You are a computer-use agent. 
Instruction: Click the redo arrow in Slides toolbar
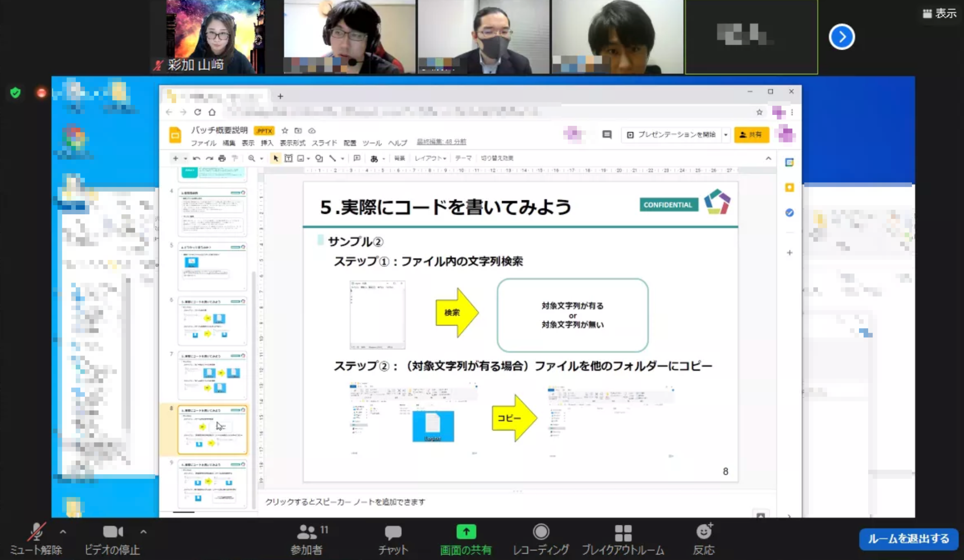point(209,158)
